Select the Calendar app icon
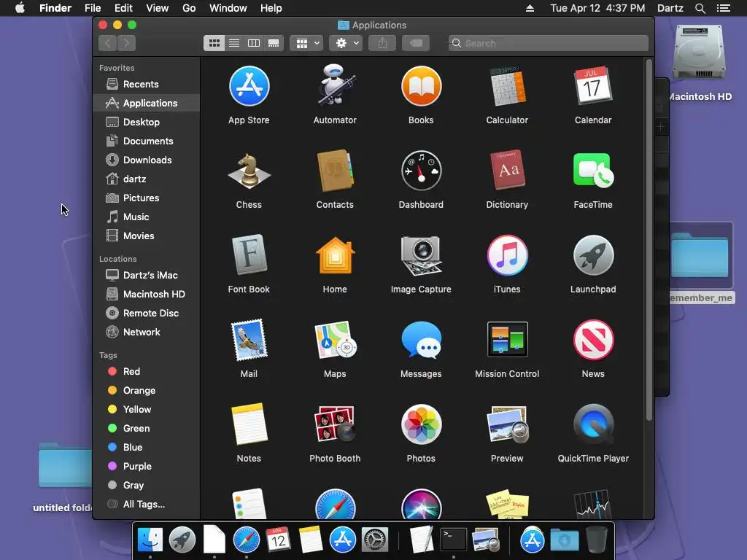Viewport: 747px width, 560px height. tap(593, 86)
